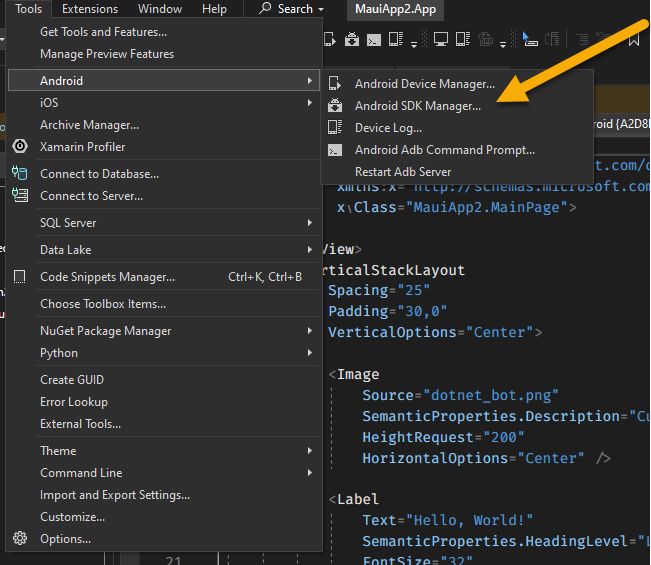This screenshot has height=565, width=651.
Task: Open the Data Lake submenu
Action: tap(164, 249)
